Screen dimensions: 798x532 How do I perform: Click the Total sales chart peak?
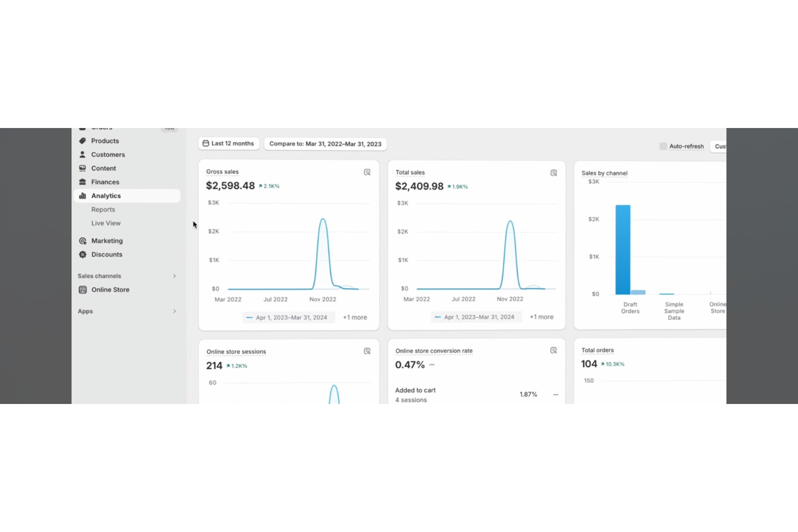[510, 222]
